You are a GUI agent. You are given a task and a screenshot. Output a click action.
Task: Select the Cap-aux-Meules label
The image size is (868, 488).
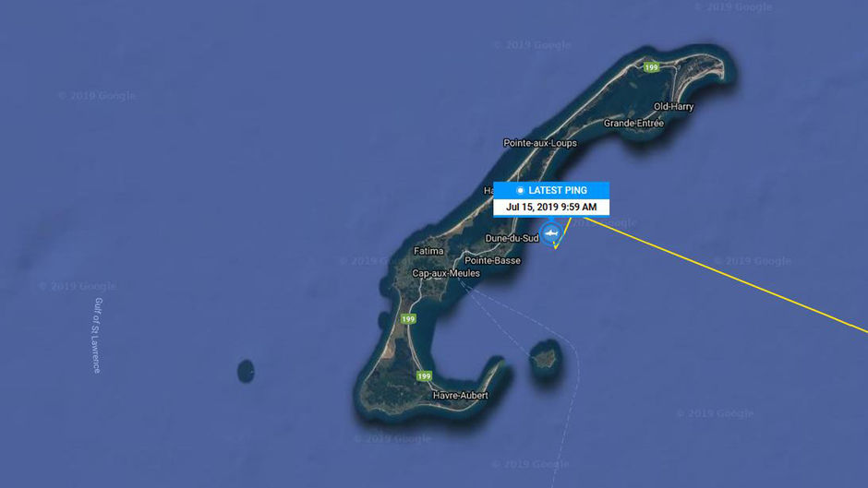[446, 273]
